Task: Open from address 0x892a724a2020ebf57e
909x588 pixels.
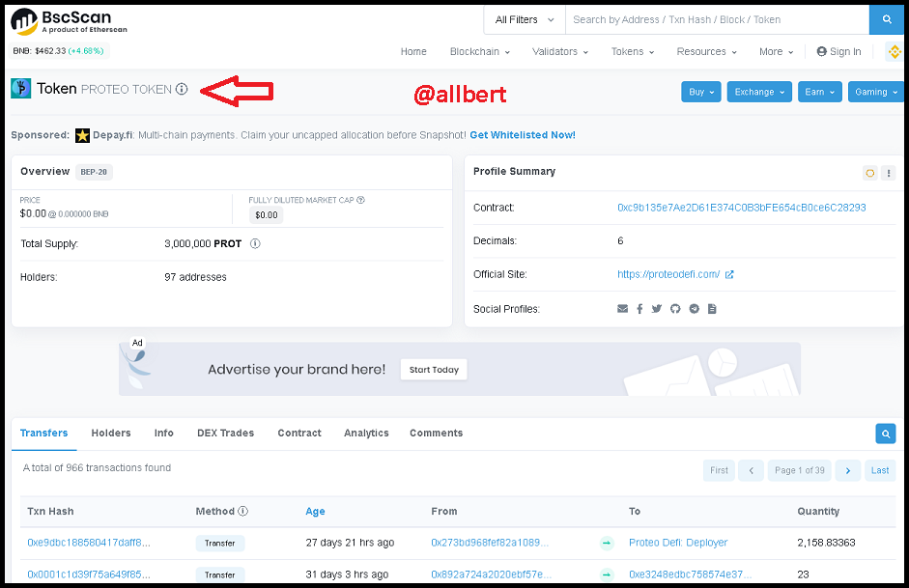Action: click(491, 574)
